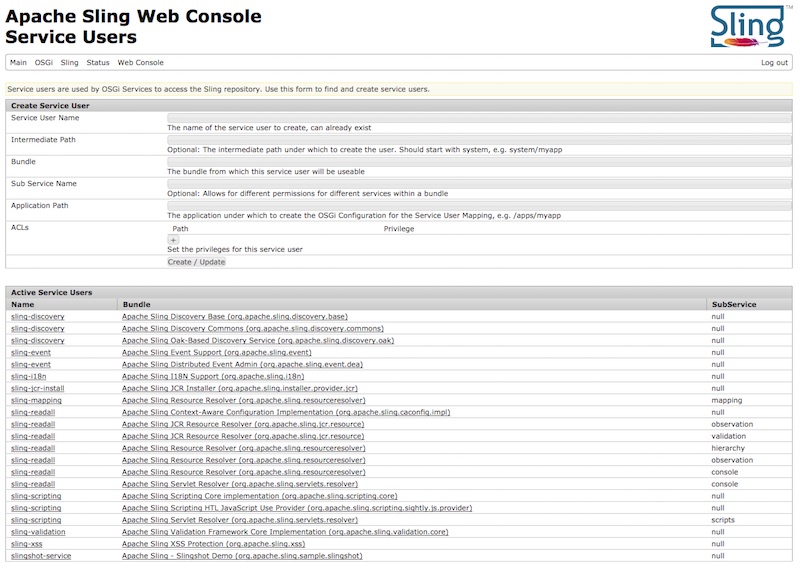Open Apache Sling Discovery Commons bundle link
The image size is (800, 573).
(253, 329)
